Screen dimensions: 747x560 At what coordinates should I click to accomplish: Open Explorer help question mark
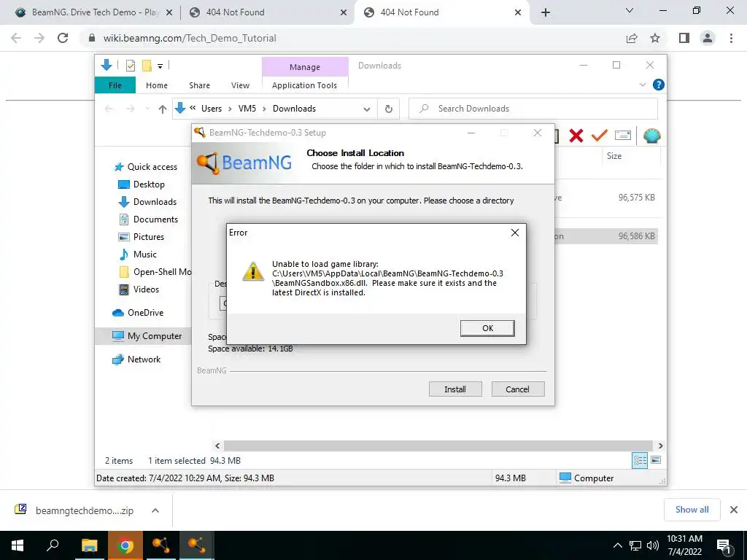(x=659, y=85)
